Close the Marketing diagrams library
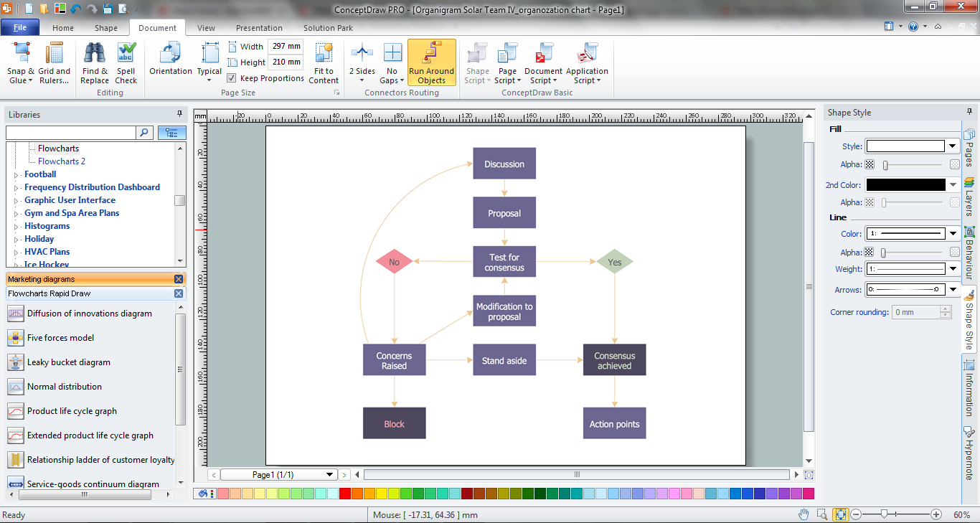The width and height of the screenshot is (980, 523). click(179, 279)
